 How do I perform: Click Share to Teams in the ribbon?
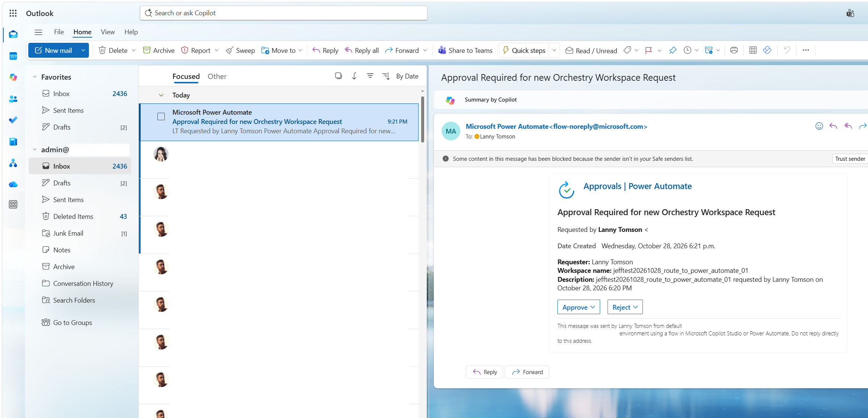[x=465, y=51]
